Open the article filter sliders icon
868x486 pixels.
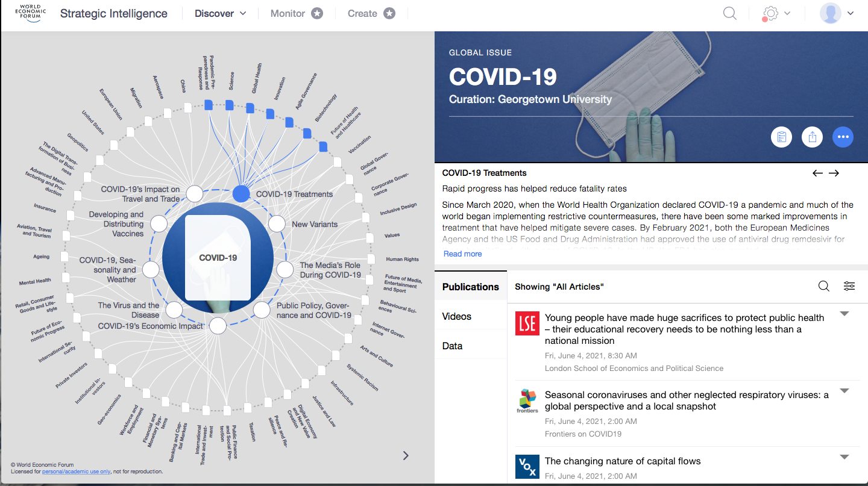point(849,286)
